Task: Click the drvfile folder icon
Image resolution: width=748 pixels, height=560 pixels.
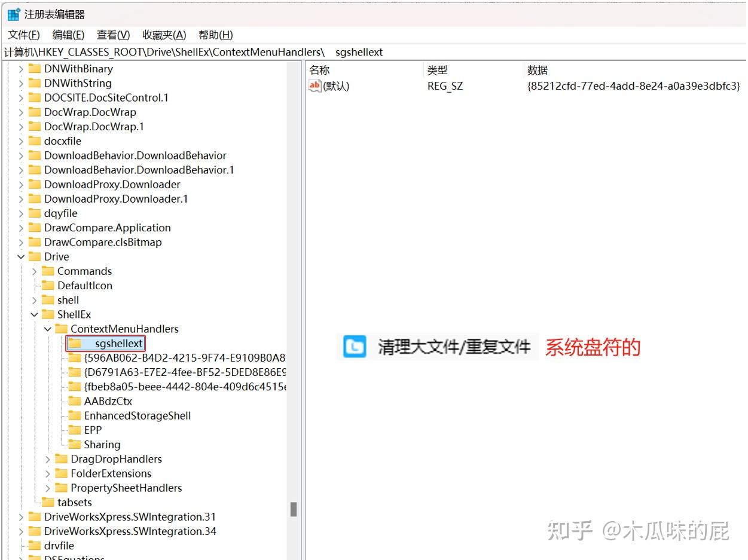Action: coord(35,546)
